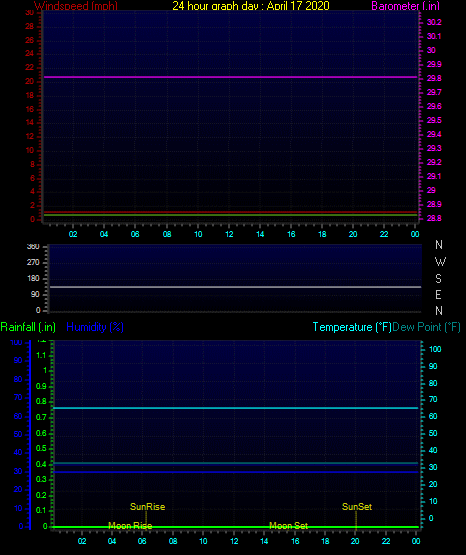The width and height of the screenshot is (466, 555).
Task: Click cyan "60" on the temperature scale
Action: [x=433, y=416]
